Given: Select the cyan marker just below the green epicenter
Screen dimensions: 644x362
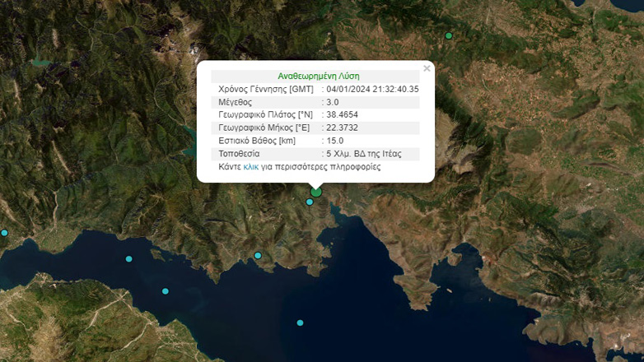Looking at the screenshot, I should click(310, 202).
